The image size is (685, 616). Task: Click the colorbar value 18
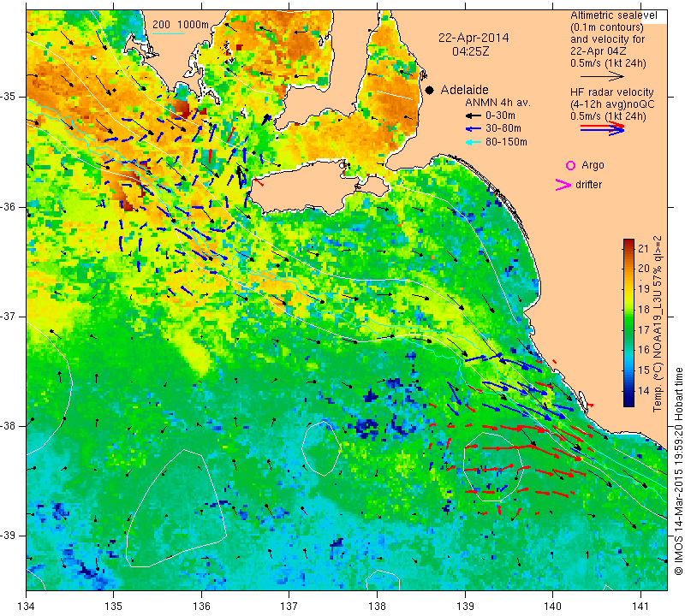pos(644,310)
